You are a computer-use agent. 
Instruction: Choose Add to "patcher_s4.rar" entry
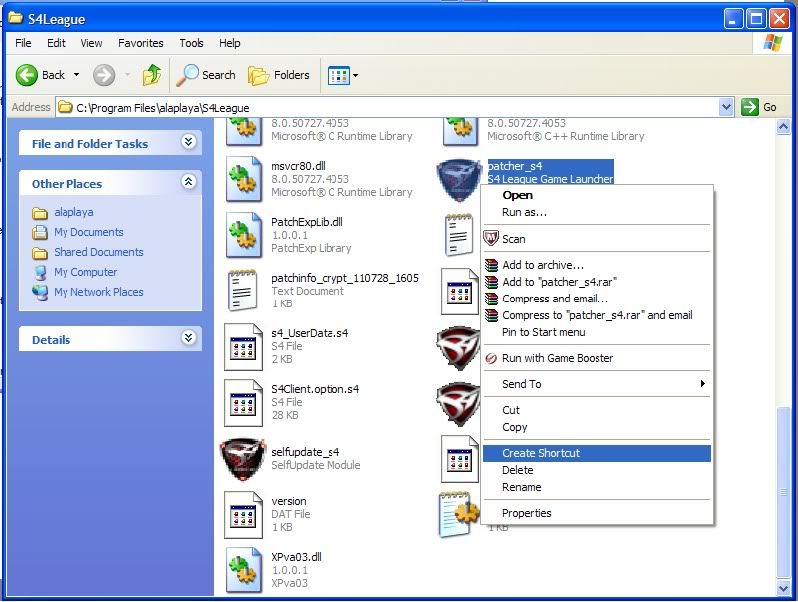[x=596, y=282]
